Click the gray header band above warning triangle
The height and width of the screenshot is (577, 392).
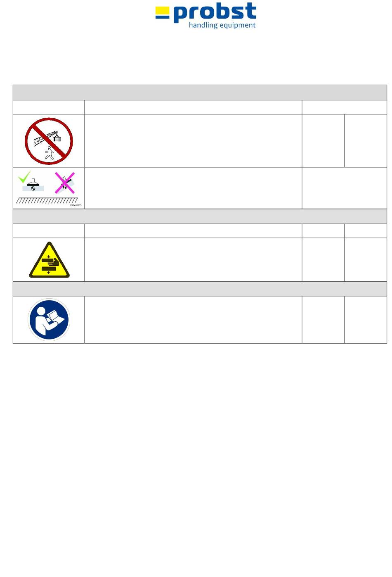coord(200,216)
